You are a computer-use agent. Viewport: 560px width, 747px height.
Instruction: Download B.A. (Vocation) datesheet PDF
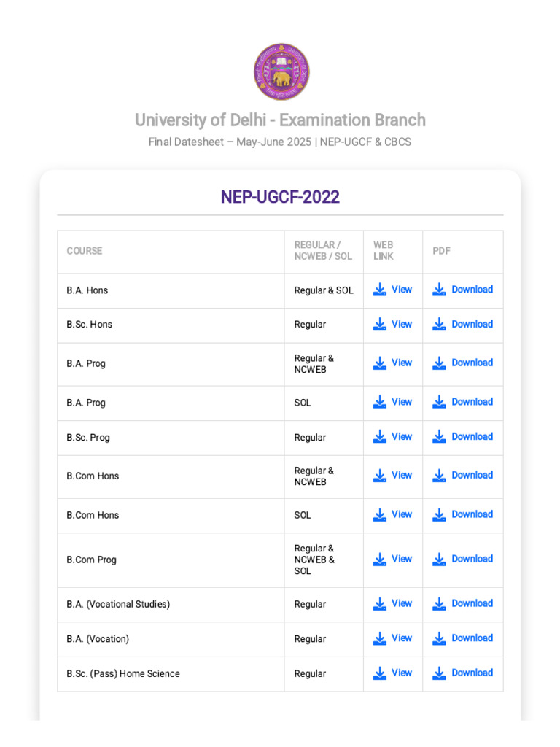472,639
